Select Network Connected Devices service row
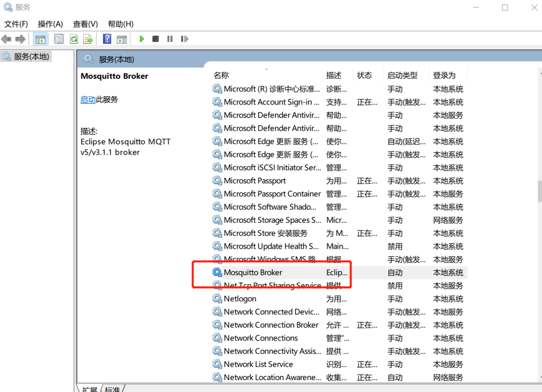 [x=339, y=312]
